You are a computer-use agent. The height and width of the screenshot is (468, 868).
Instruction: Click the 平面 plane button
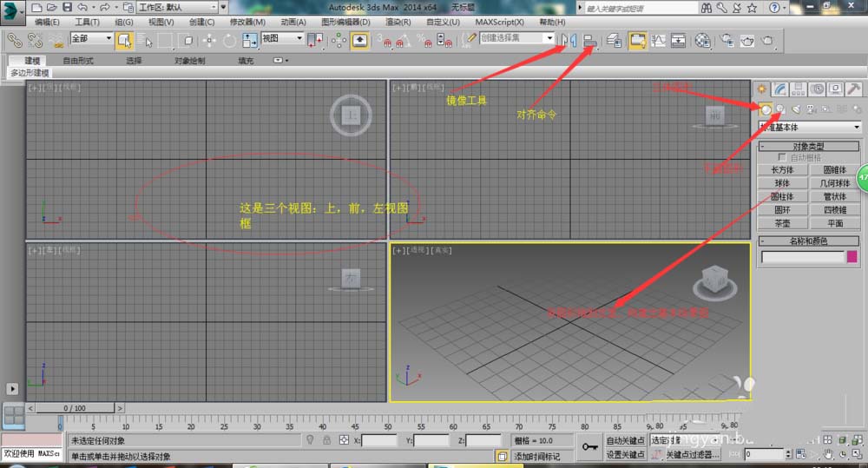click(x=835, y=223)
